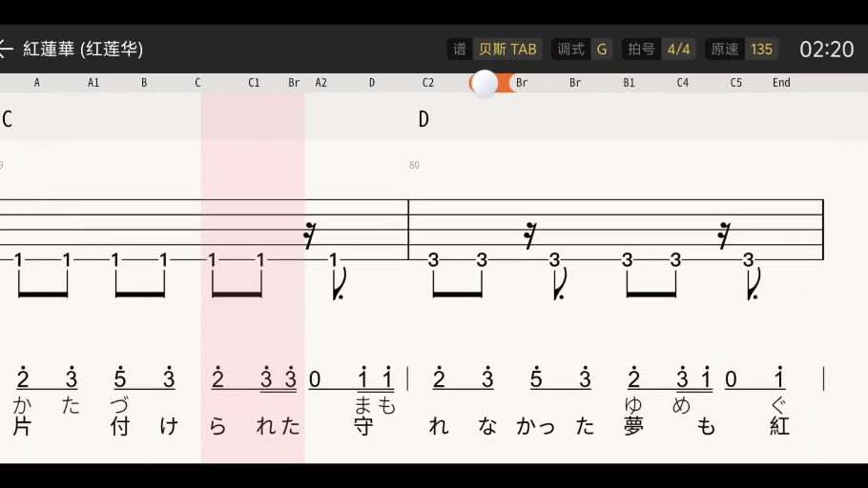Click the measure number 80
The image size is (868, 488).
pos(414,166)
